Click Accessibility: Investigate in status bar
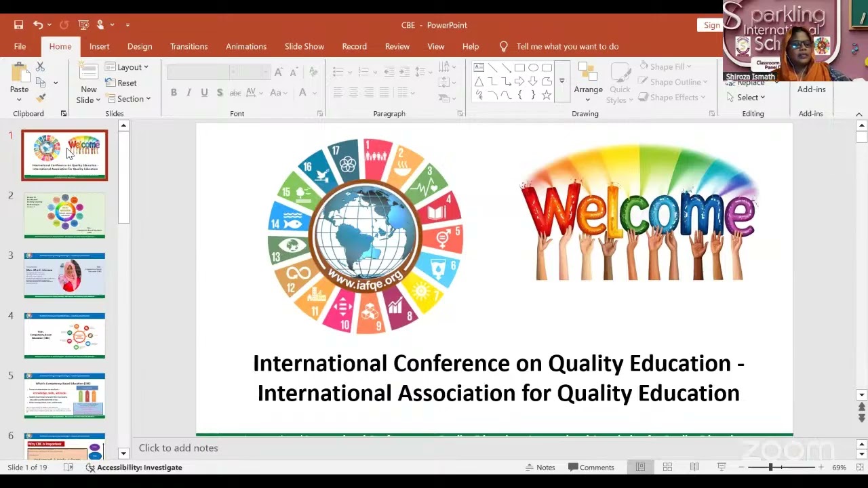Screen dimensions: 868x488 tap(134, 467)
